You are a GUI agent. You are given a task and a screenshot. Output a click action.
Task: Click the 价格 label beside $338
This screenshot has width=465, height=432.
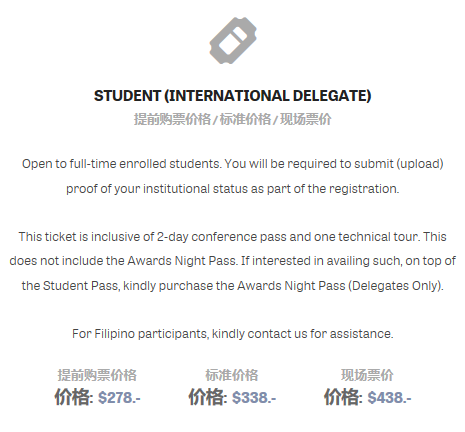(208, 397)
